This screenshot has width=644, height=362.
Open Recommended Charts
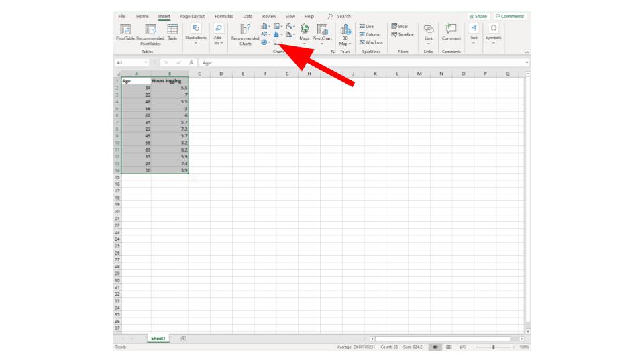246,34
